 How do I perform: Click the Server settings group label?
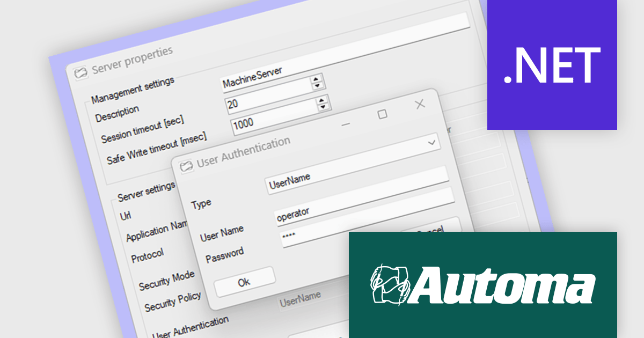point(147,192)
